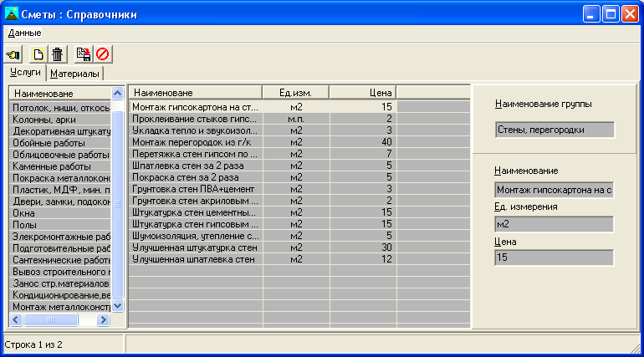Screen dimensions: 644x357
Task: Select group Кондиционирование, вентиляция
Action: [60, 295]
